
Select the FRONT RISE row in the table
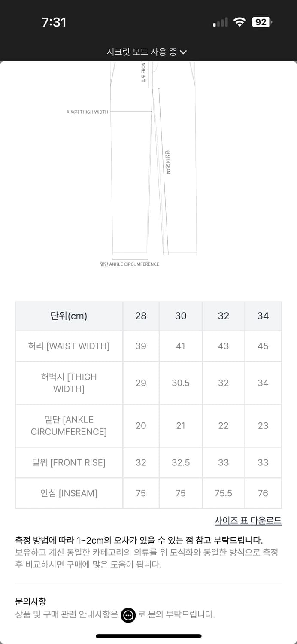(x=69, y=462)
